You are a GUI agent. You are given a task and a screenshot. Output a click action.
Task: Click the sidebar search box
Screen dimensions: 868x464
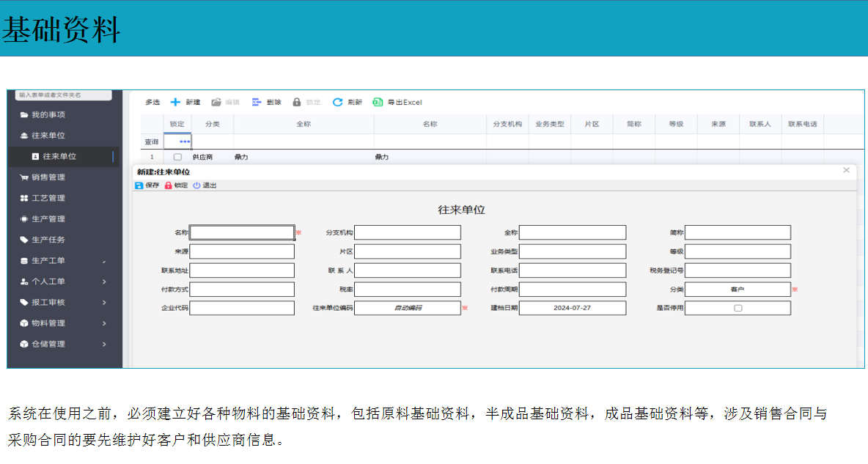point(63,95)
